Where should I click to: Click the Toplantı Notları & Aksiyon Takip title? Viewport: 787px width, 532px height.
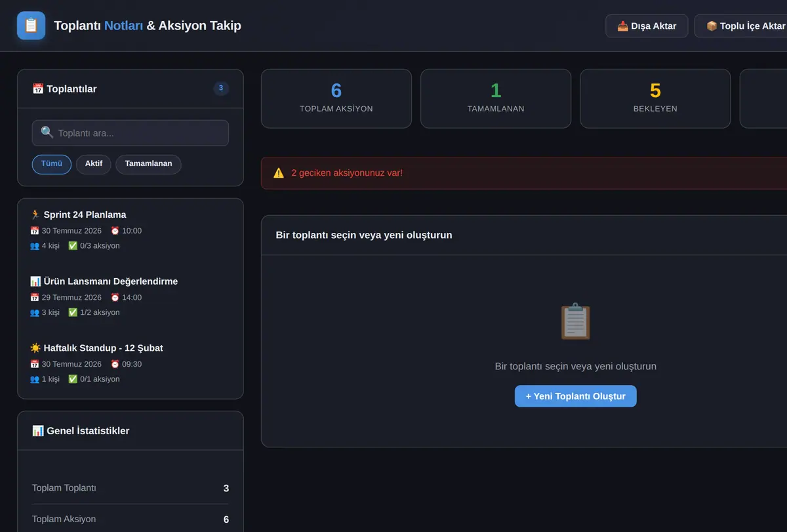pos(148,26)
